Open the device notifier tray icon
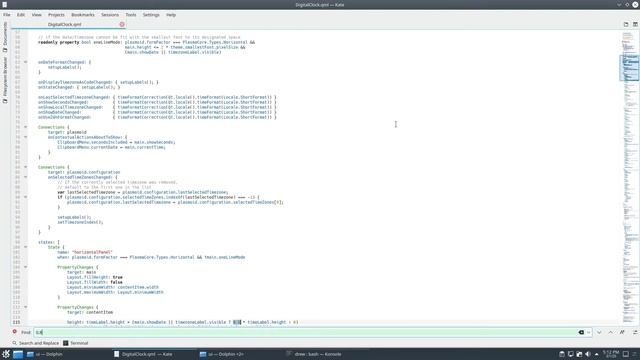This screenshot has height=360, width=640. tap(579, 354)
